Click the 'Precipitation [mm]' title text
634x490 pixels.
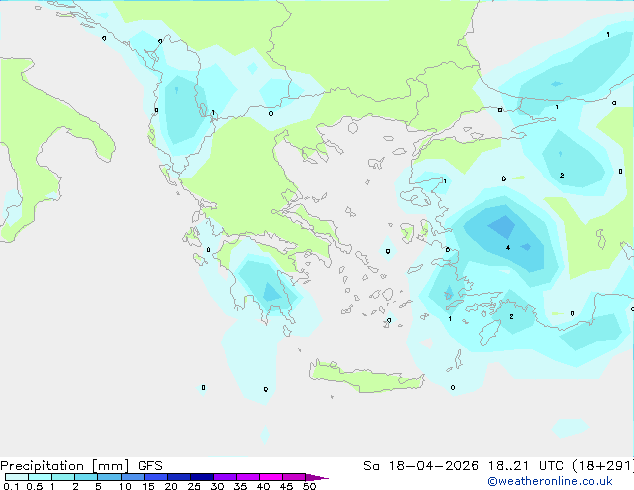(64, 466)
